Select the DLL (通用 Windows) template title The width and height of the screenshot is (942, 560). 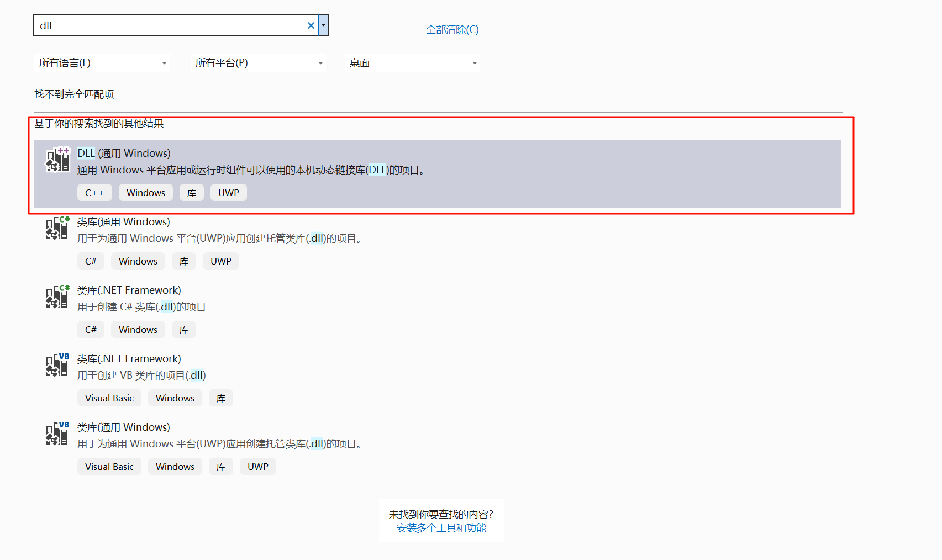[x=124, y=154]
